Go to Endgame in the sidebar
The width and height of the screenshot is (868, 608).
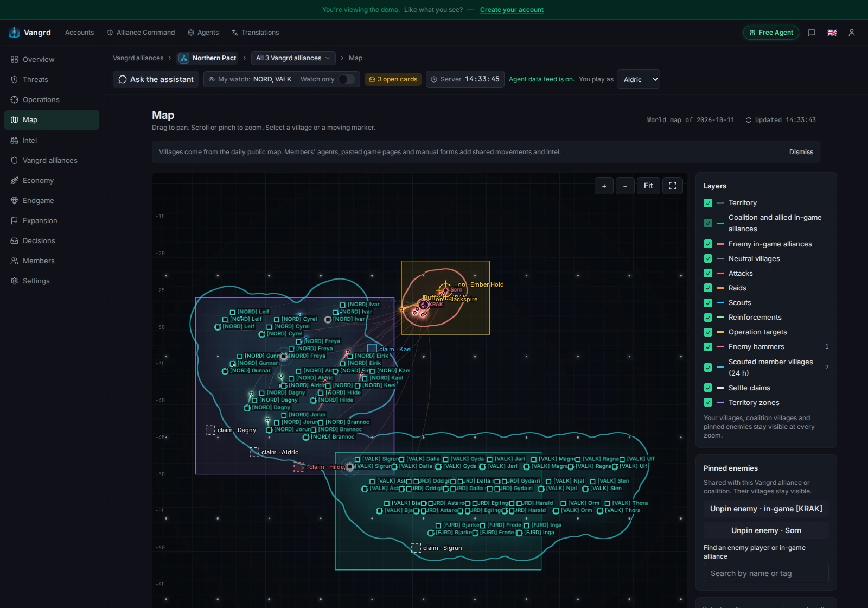(52, 200)
